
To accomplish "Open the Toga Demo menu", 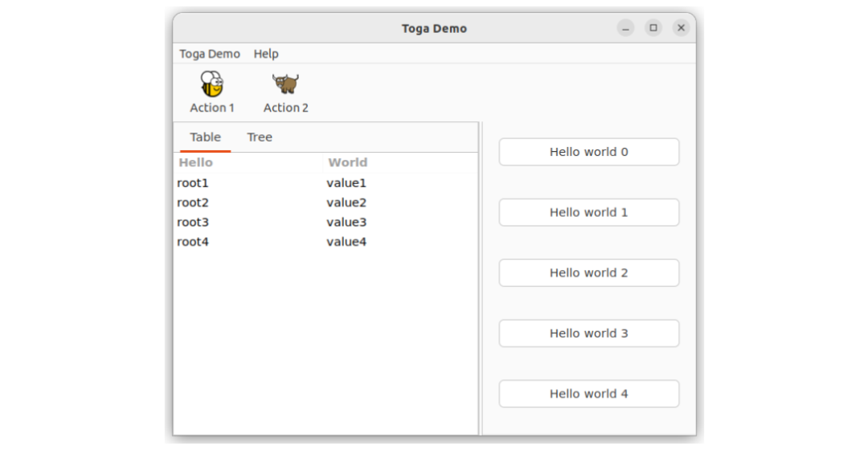I will 210,54.
